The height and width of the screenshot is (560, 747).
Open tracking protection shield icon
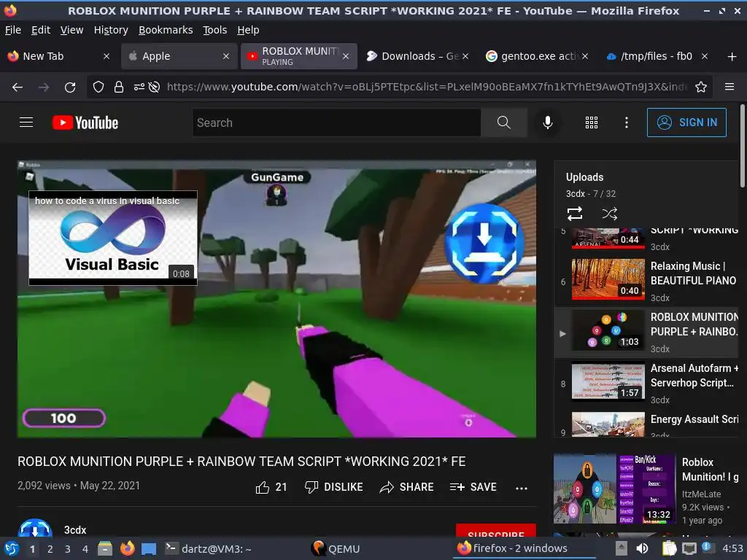(98, 87)
